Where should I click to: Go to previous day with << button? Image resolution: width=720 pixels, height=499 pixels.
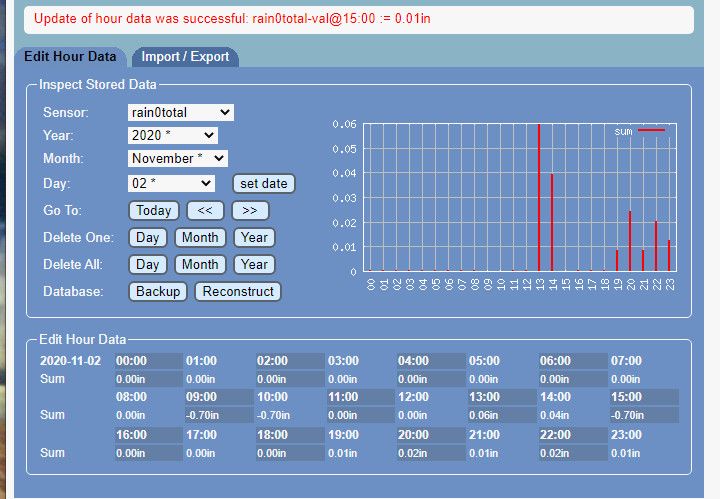[205, 210]
